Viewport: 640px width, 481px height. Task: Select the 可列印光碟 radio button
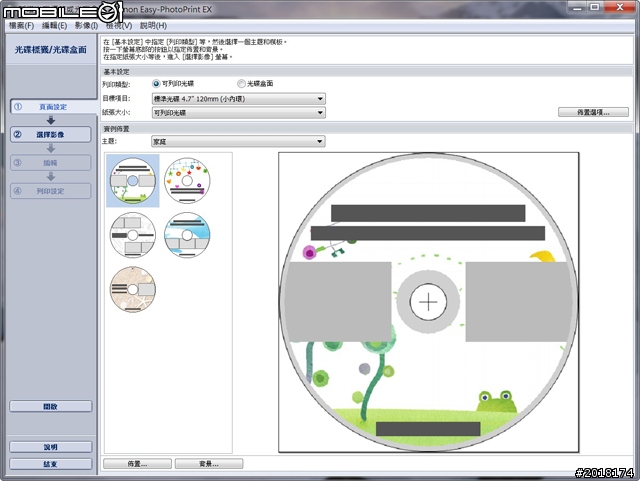pyautogui.click(x=156, y=84)
